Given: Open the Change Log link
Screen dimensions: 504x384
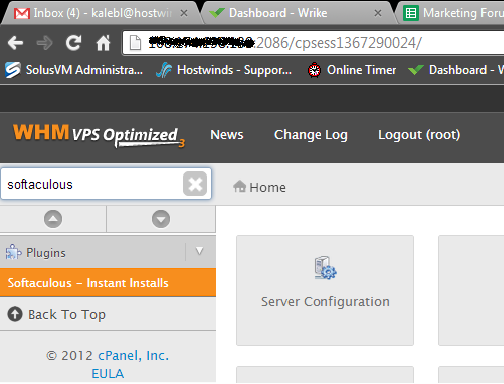Looking at the screenshot, I should pos(311,135).
